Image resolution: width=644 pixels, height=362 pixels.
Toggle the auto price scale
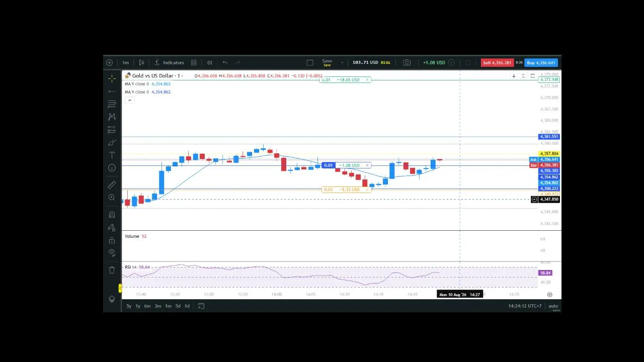pos(553,306)
